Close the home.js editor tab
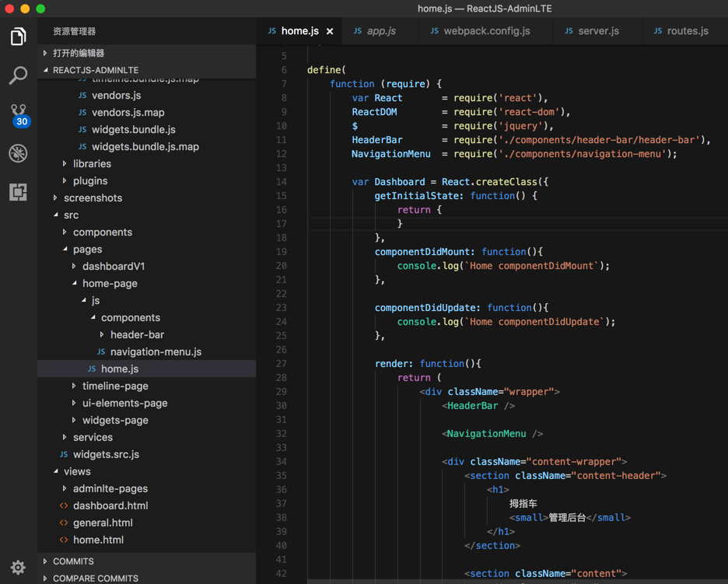Image resolution: width=728 pixels, height=584 pixels. [330, 31]
